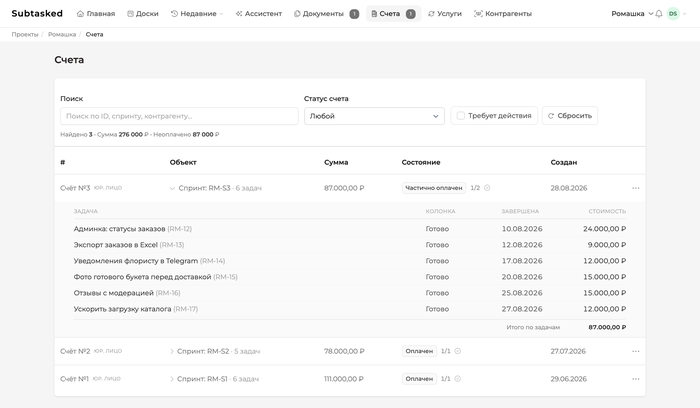Open more actions for Счёт №1
Screen dimensions: 700x408
point(636,379)
